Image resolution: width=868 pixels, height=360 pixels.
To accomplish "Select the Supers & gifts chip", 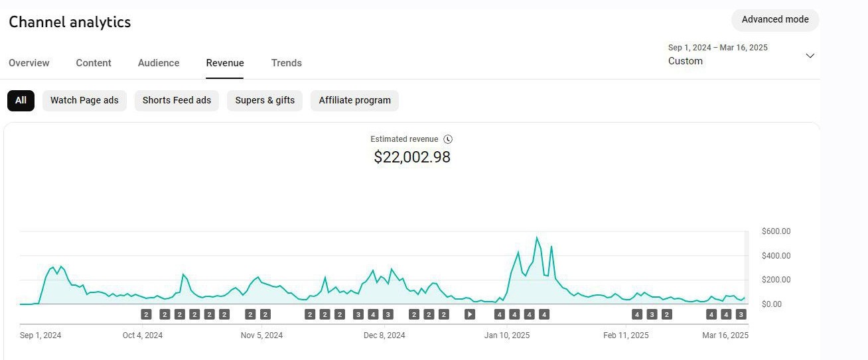I will click(265, 101).
